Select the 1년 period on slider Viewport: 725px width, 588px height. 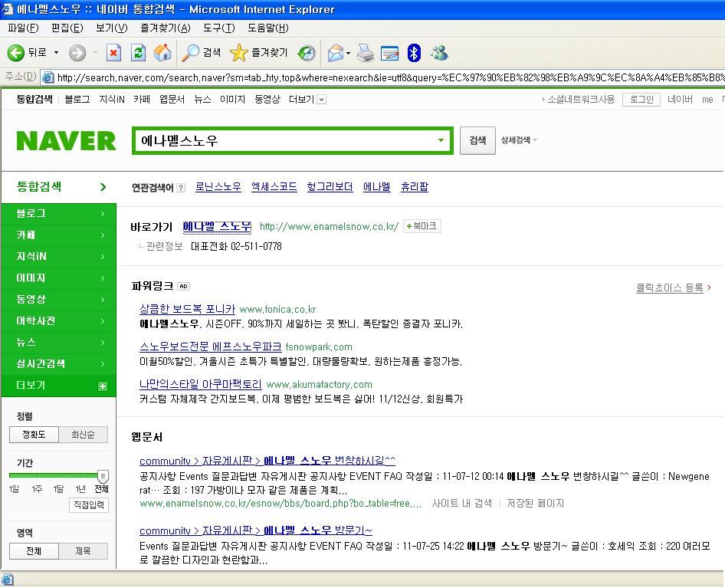coord(81,489)
